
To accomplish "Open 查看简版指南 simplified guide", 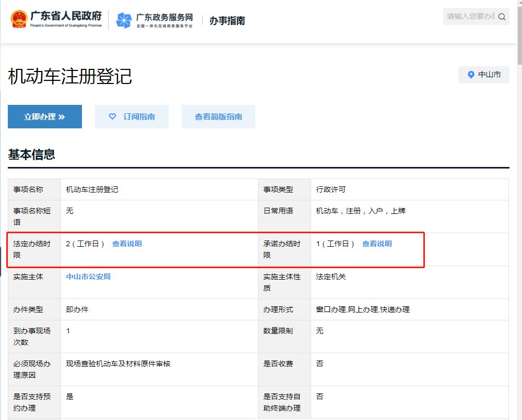I will pos(218,116).
